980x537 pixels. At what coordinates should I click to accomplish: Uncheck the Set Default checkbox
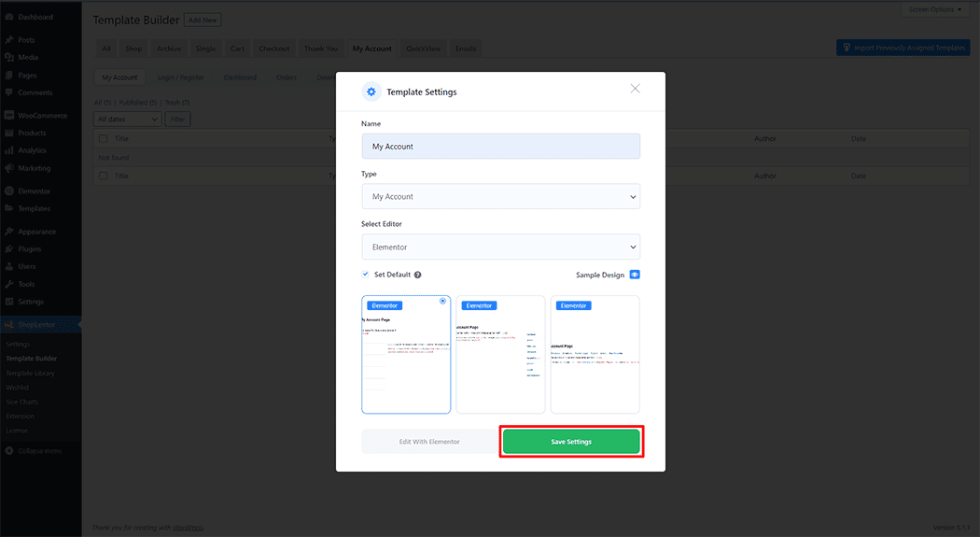[x=365, y=275]
